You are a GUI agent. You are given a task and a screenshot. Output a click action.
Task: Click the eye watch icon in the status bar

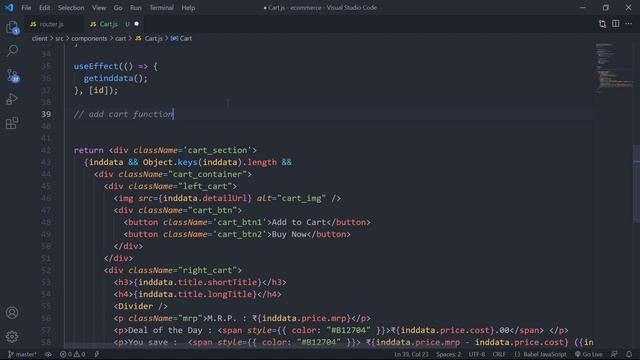point(48,354)
